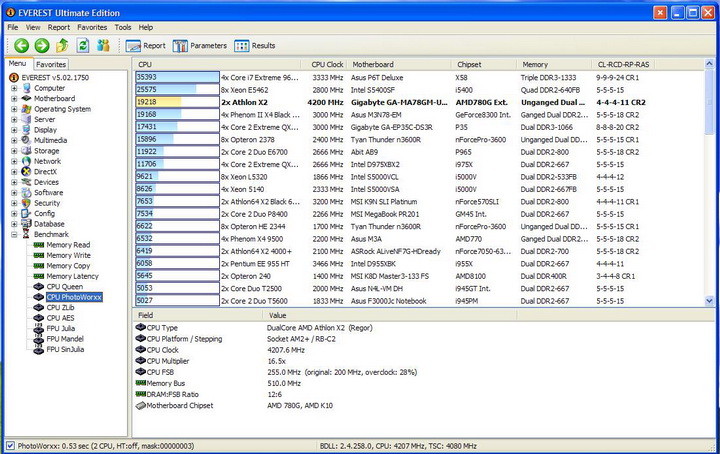Expand the Computer tree node
The width and height of the screenshot is (720, 454).
point(14,88)
